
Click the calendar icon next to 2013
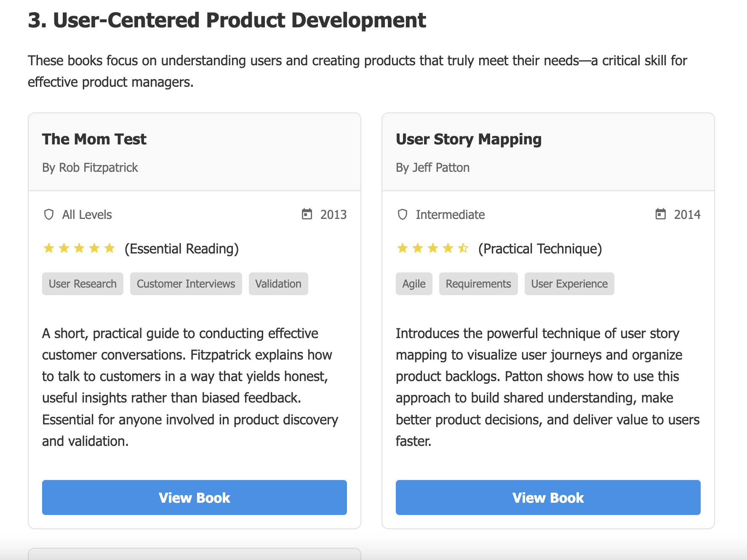pyautogui.click(x=307, y=214)
